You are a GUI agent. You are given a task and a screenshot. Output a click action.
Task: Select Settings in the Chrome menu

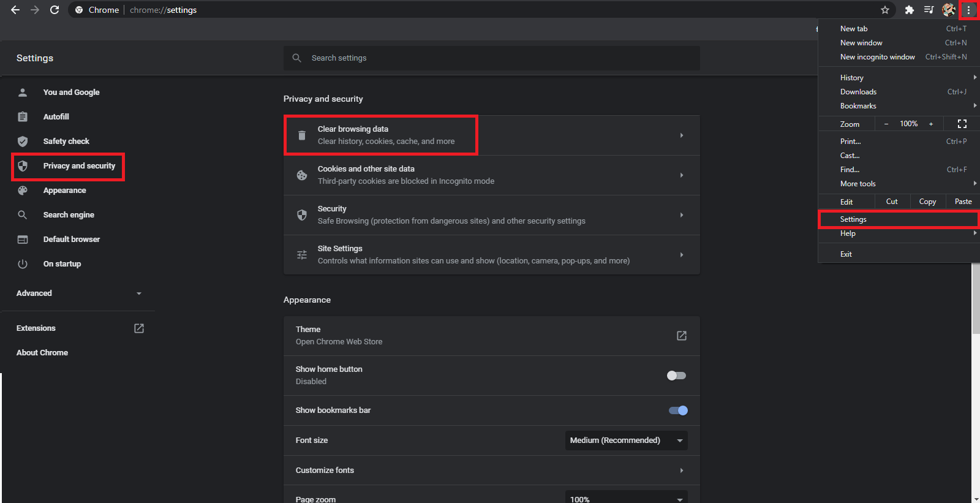899,219
